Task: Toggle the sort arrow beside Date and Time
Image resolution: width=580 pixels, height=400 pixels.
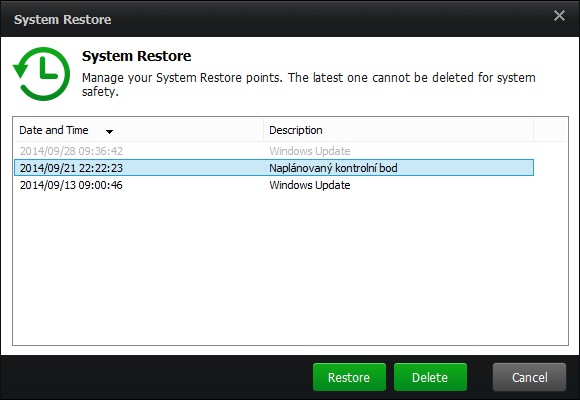Action: (x=109, y=131)
